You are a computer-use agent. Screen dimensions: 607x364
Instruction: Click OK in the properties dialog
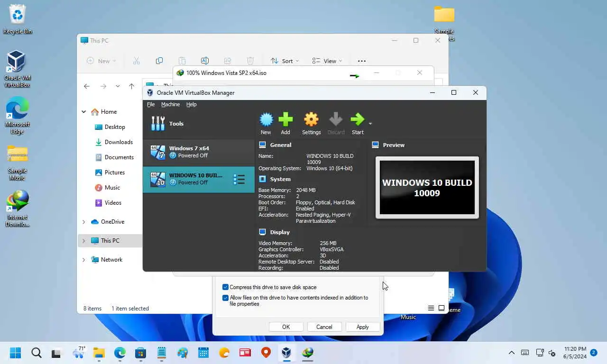[286, 327]
